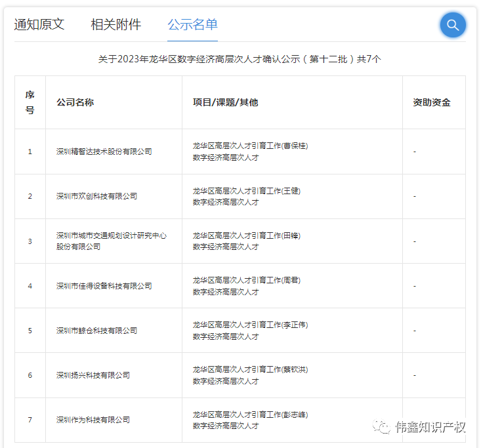Screen dimensions: 481x448
Task: Select company 深圳扬兴科技有限公司
Action: (93, 375)
